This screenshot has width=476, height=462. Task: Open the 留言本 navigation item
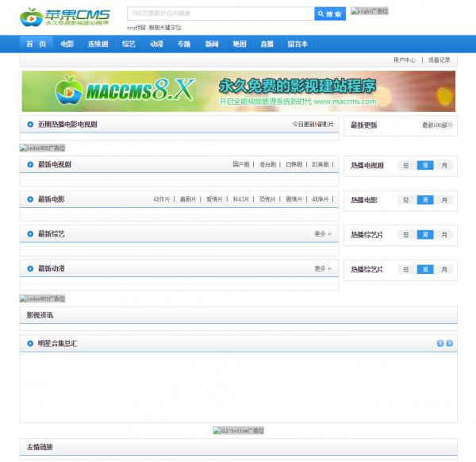(297, 44)
